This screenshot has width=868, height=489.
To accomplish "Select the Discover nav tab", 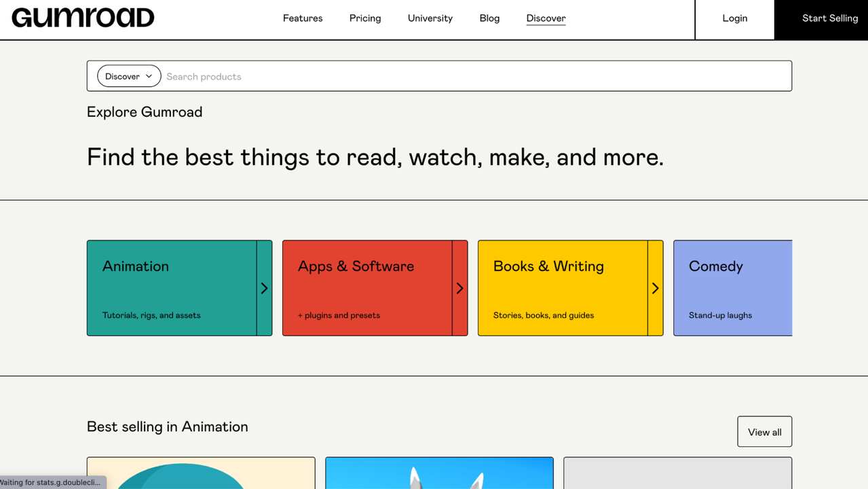I will point(546,18).
